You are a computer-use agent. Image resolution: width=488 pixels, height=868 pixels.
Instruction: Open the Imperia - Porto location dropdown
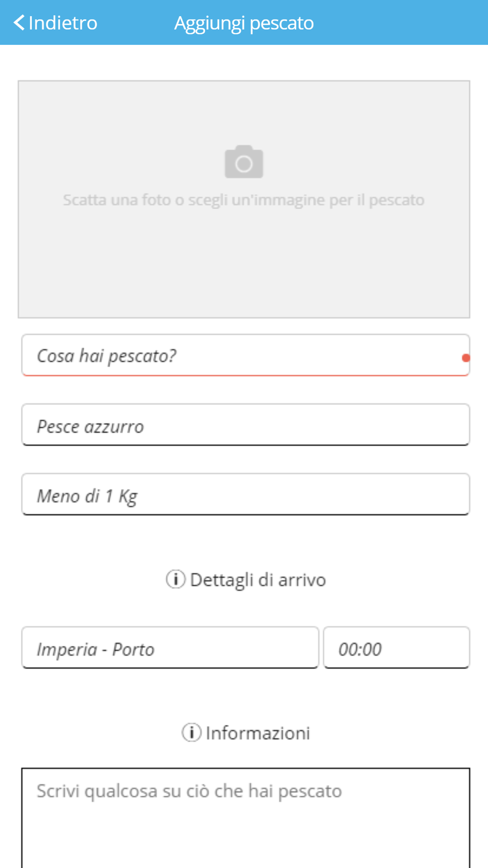[x=170, y=648]
